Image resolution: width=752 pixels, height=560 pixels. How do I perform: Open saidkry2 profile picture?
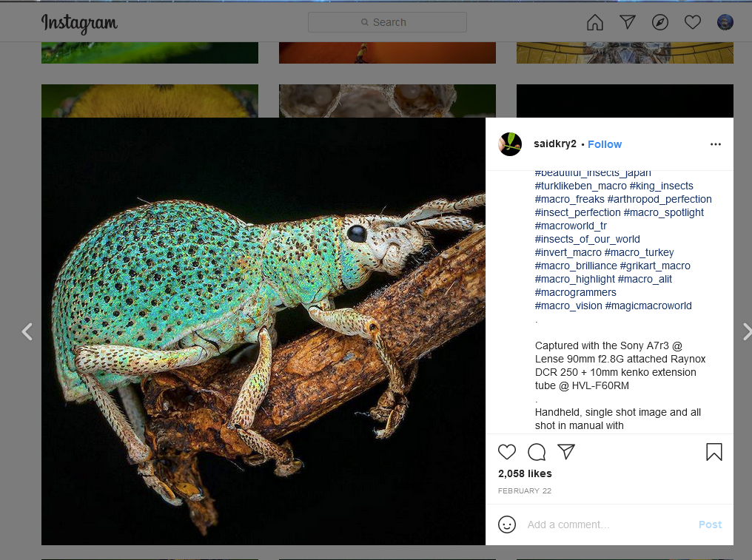pyautogui.click(x=510, y=144)
